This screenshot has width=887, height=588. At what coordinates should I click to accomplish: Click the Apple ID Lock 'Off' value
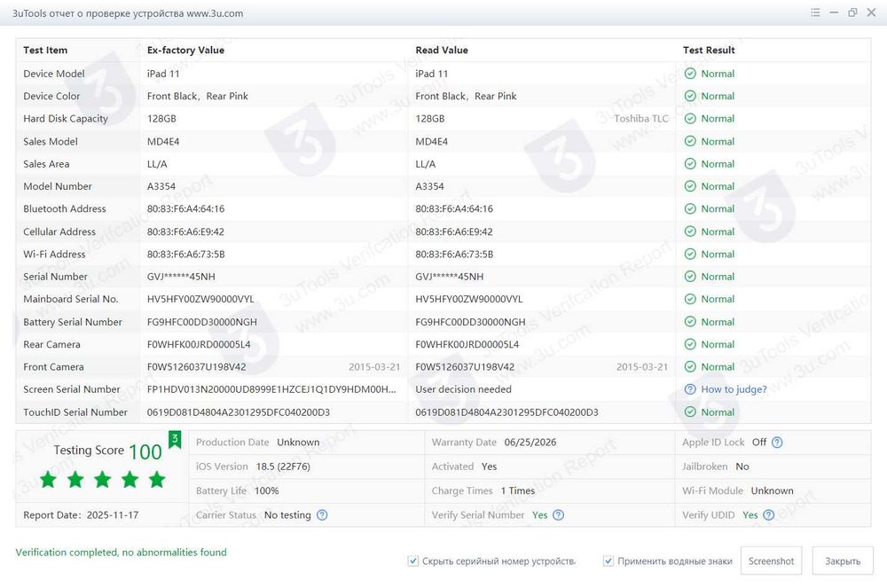(759, 443)
